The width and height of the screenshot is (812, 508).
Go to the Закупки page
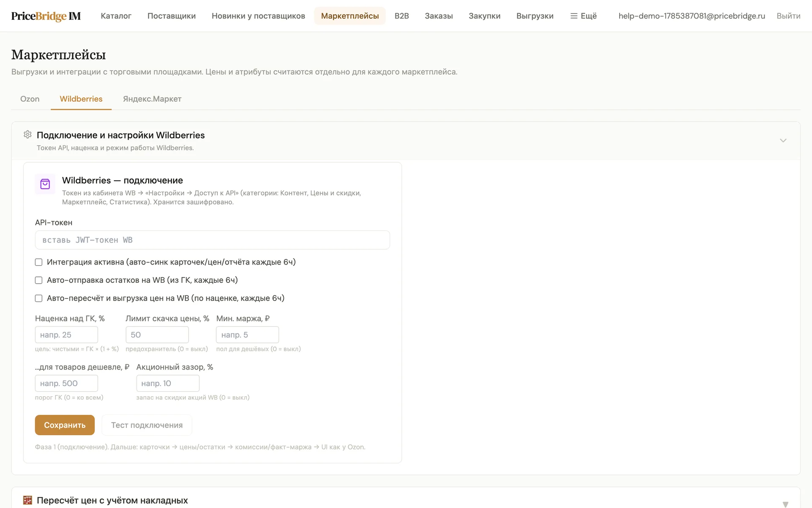(x=485, y=16)
